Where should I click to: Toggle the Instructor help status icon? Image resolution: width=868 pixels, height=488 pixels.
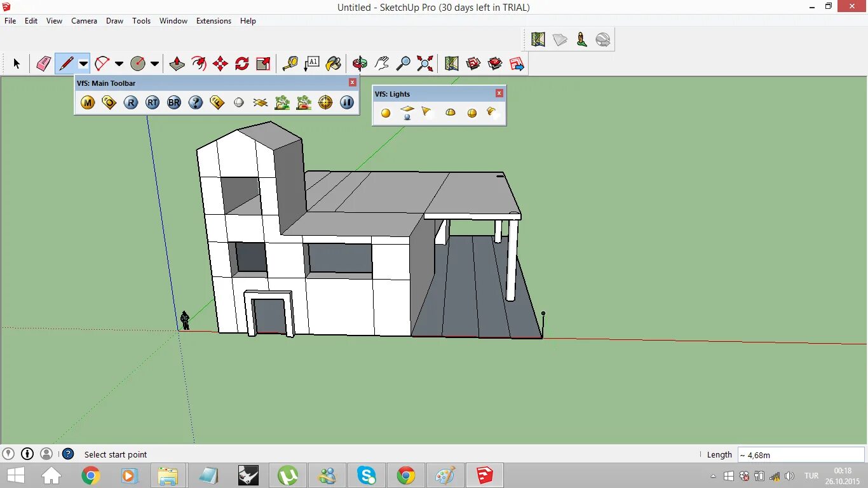click(x=68, y=454)
